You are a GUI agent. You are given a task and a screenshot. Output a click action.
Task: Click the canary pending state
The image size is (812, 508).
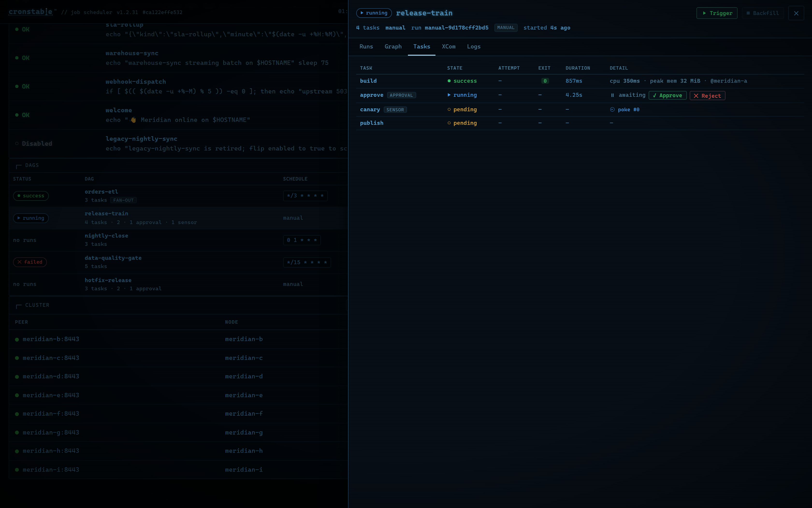pyautogui.click(x=462, y=110)
